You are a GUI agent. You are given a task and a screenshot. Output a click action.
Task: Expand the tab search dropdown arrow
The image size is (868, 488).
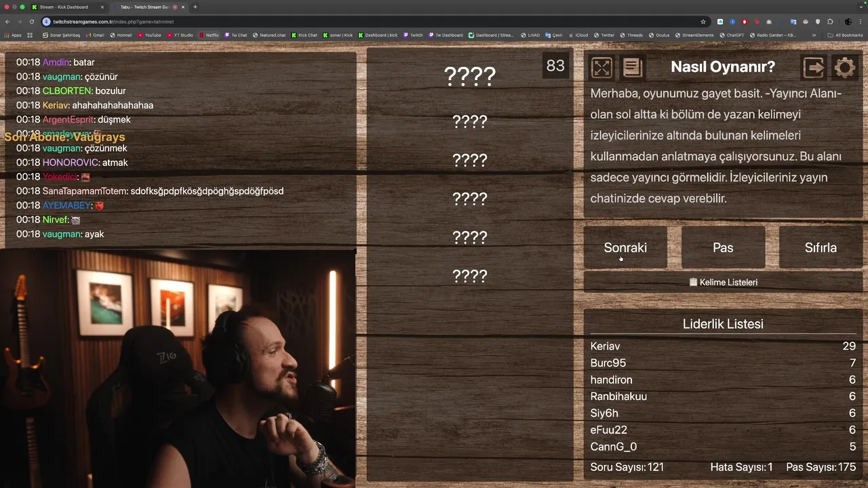[x=861, y=7]
